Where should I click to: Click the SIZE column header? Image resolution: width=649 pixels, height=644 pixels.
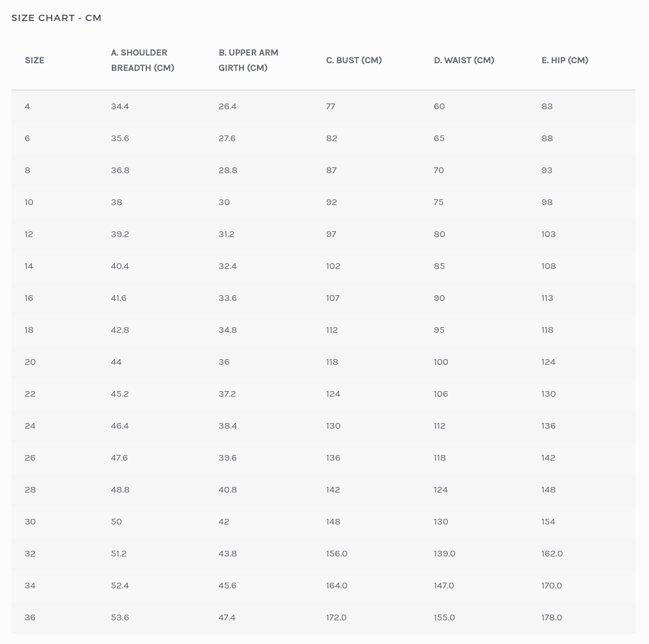[34, 60]
